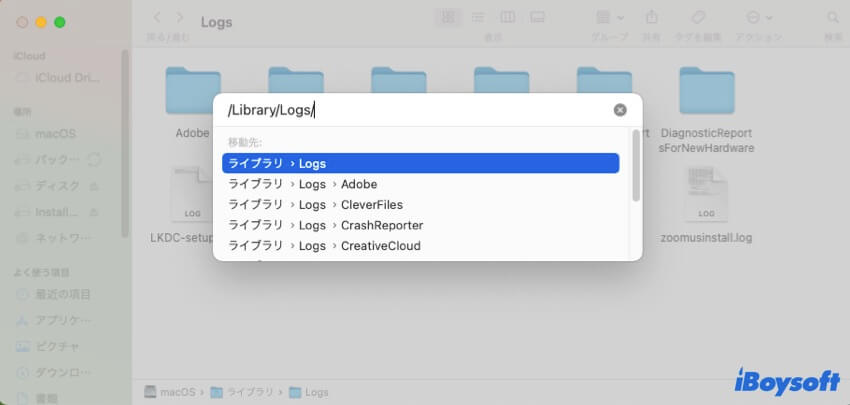850x405 pixels.
Task: Click ライブラリ in the path bar
Action: pyautogui.click(x=242, y=392)
